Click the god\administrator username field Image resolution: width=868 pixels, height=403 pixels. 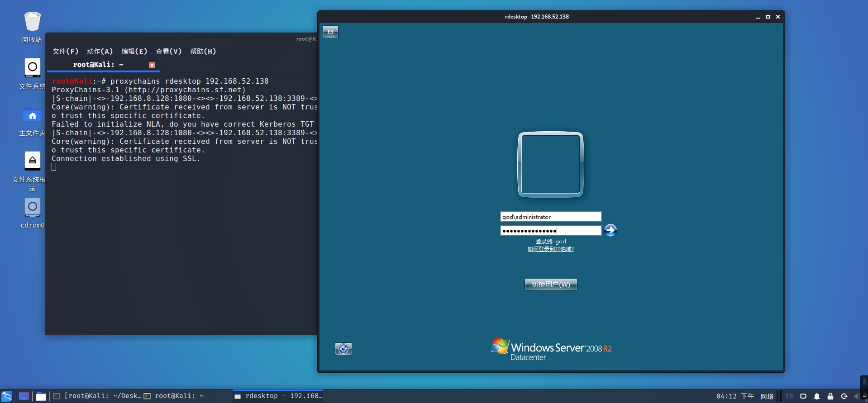coord(551,217)
